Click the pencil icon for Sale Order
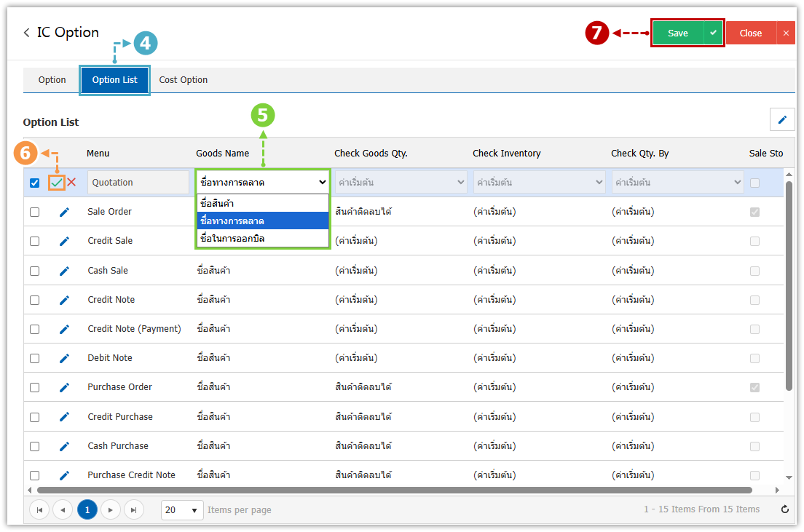 [64, 212]
